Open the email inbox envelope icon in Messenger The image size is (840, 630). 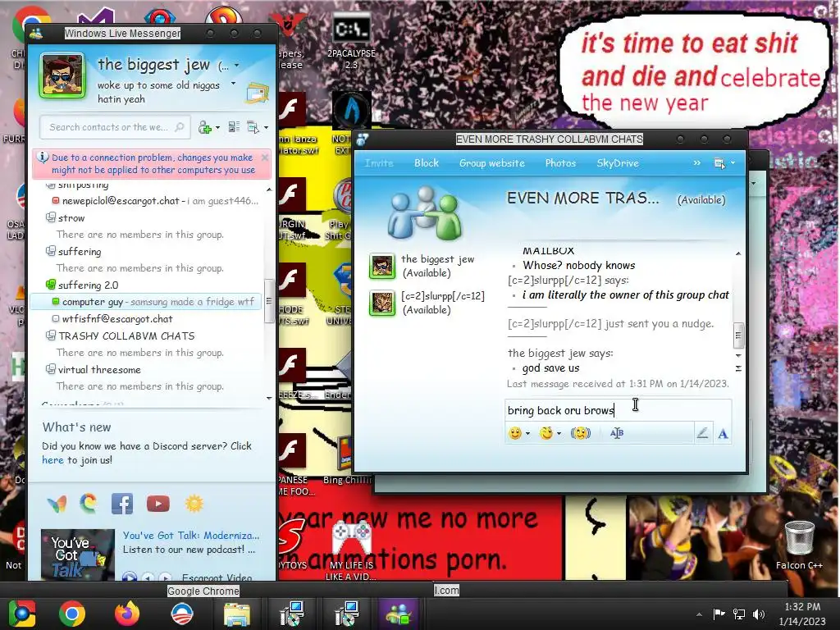tap(257, 94)
